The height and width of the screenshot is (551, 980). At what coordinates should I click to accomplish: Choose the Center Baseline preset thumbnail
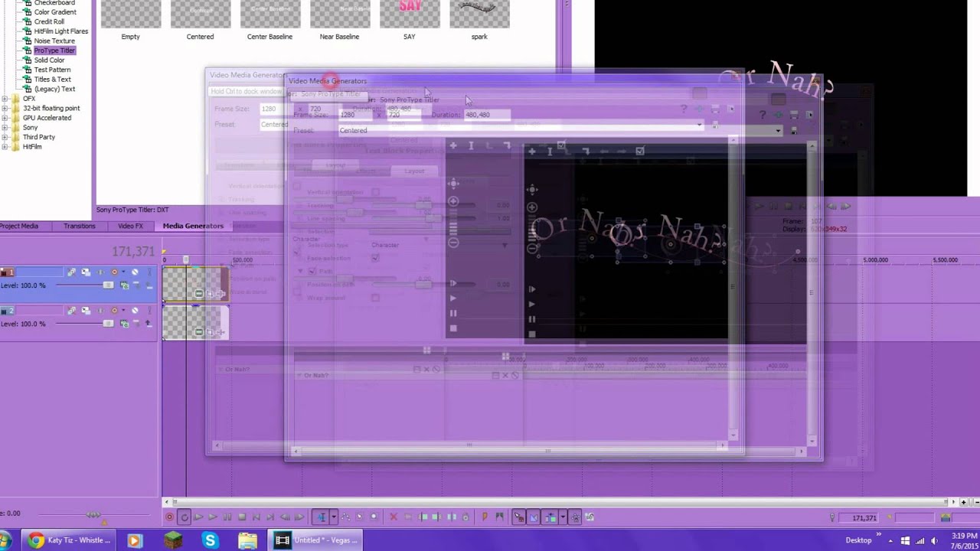(270, 14)
